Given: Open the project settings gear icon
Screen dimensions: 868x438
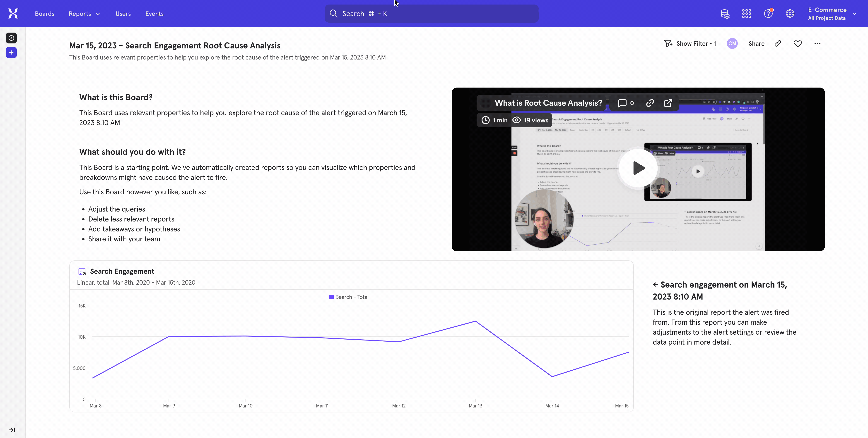Looking at the screenshot, I should [x=790, y=14].
